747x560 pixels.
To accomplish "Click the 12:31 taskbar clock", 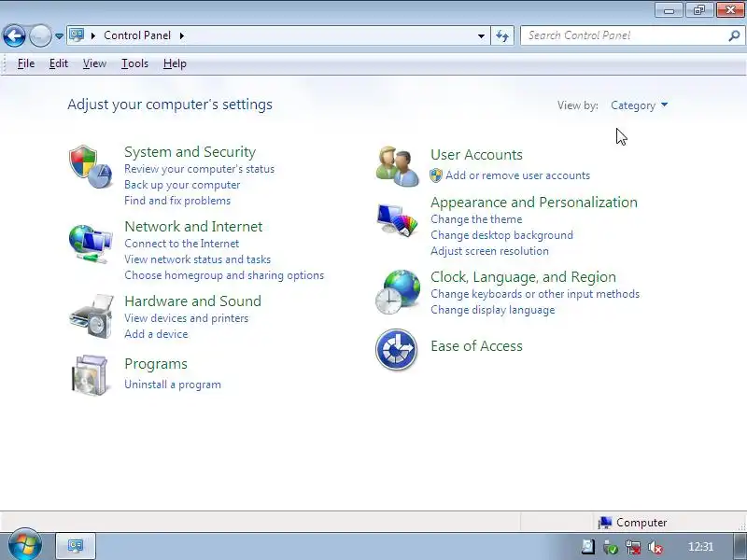I will pos(701,547).
